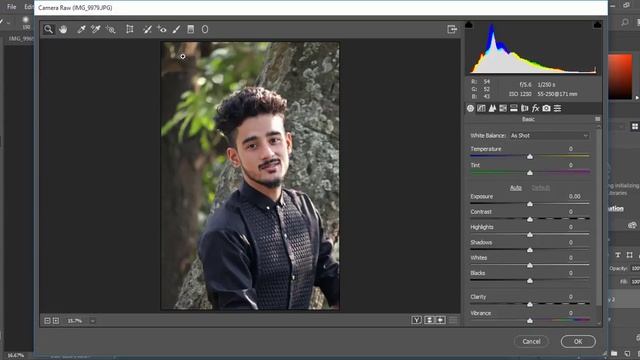This screenshot has width=640, height=360.
Task: Toggle shadow clipping warning in histogram
Action: point(469,25)
